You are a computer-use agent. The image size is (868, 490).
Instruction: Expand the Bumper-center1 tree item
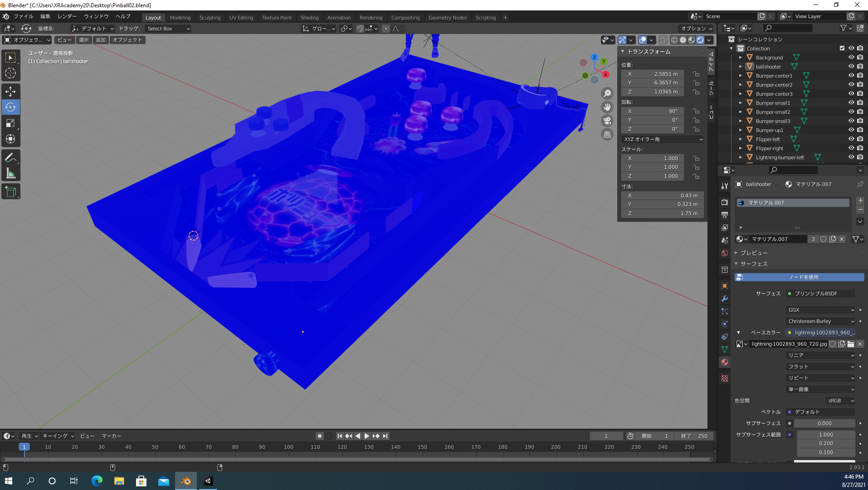741,75
